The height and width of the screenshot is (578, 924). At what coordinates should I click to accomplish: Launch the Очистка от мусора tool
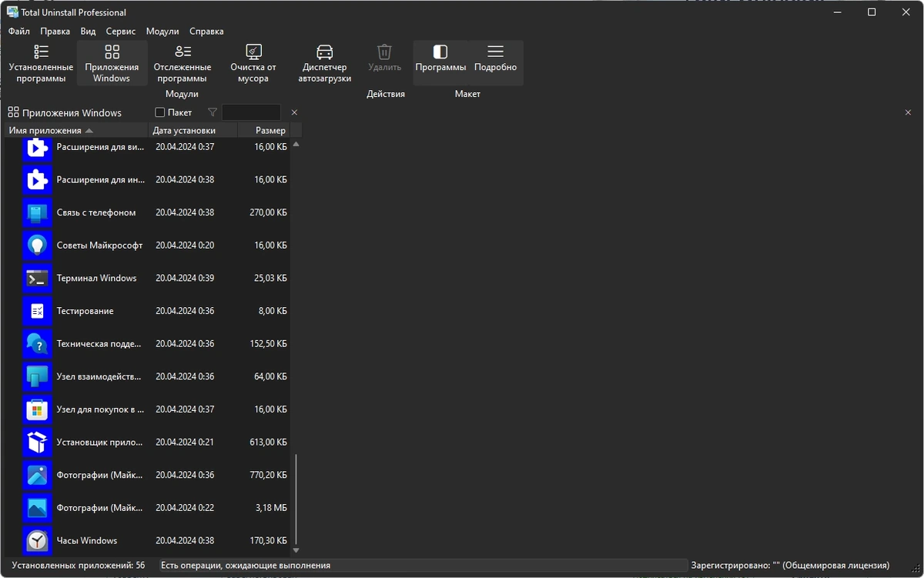tap(253, 63)
